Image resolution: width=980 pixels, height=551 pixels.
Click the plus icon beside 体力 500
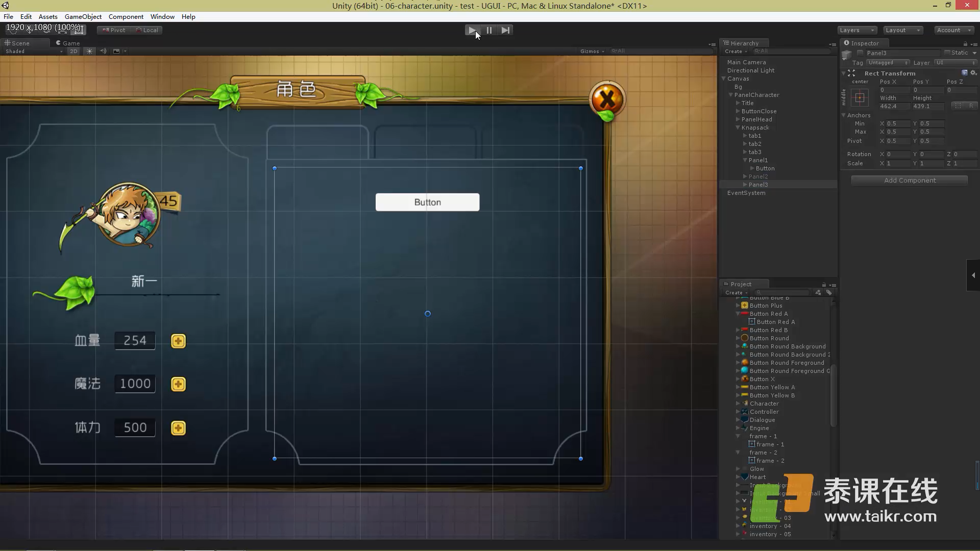click(x=178, y=428)
